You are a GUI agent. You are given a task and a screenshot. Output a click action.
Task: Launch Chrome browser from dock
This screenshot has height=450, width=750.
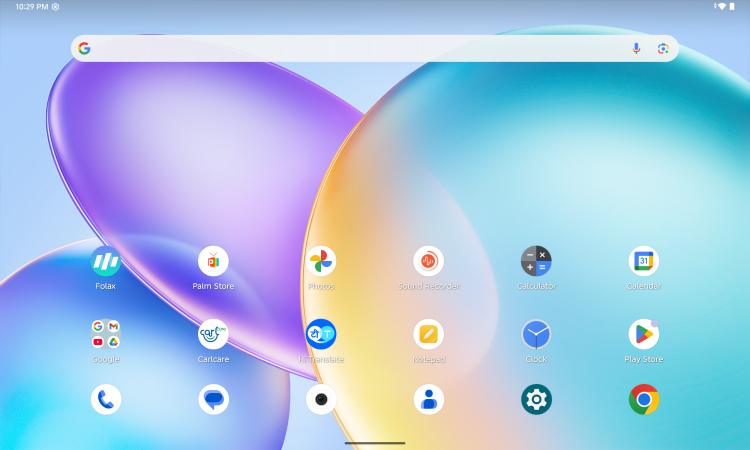point(644,399)
